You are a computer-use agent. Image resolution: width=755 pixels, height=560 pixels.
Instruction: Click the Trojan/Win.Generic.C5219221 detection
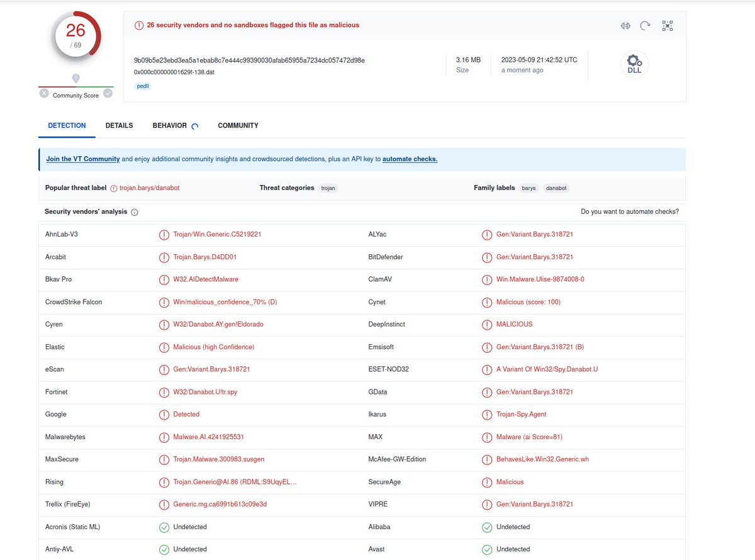point(217,235)
